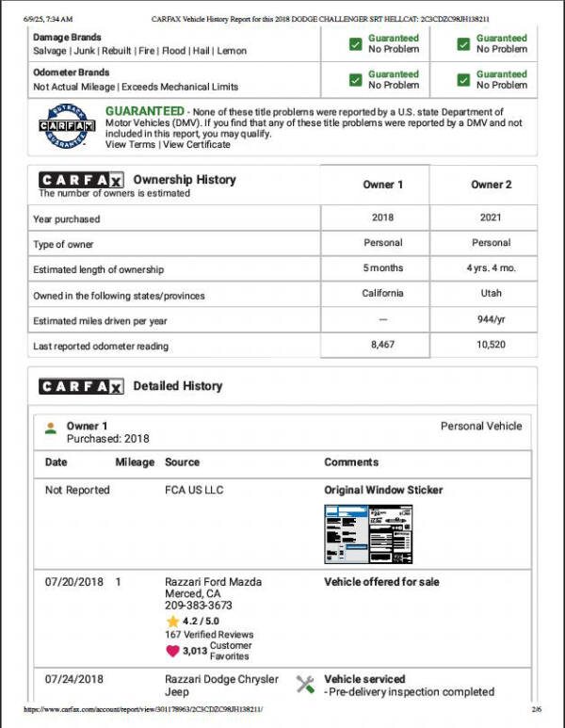The width and height of the screenshot is (565, 728).
Task: Click the '4 yrs. 4 mo.' ownership cell
Action: [492, 267]
